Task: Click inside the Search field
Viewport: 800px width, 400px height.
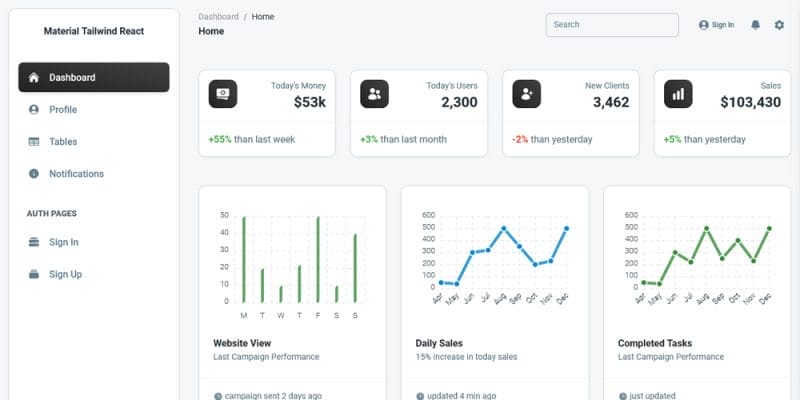Action: click(x=612, y=24)
